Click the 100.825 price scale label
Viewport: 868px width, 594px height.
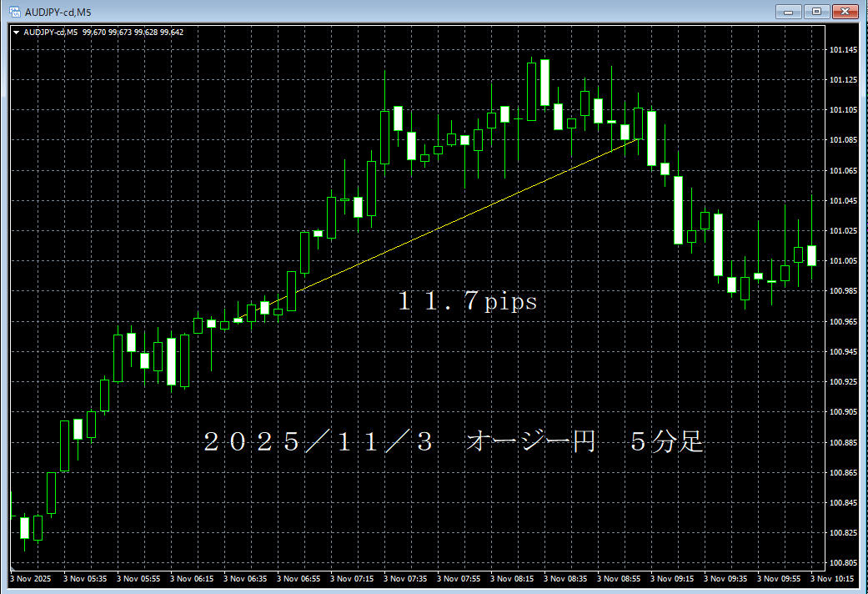[843, 532]
